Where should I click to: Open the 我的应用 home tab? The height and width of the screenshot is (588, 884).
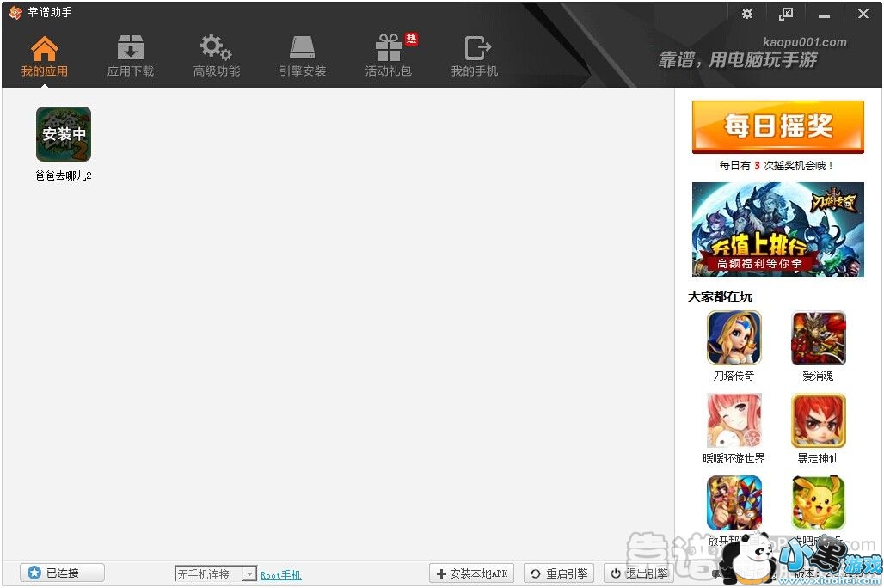[45, 57]
